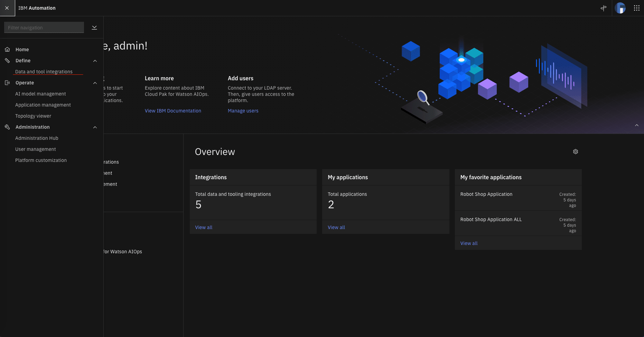Collapse the welcome banner with the chevron
This screenshot has width=644, height=337.
636,125
